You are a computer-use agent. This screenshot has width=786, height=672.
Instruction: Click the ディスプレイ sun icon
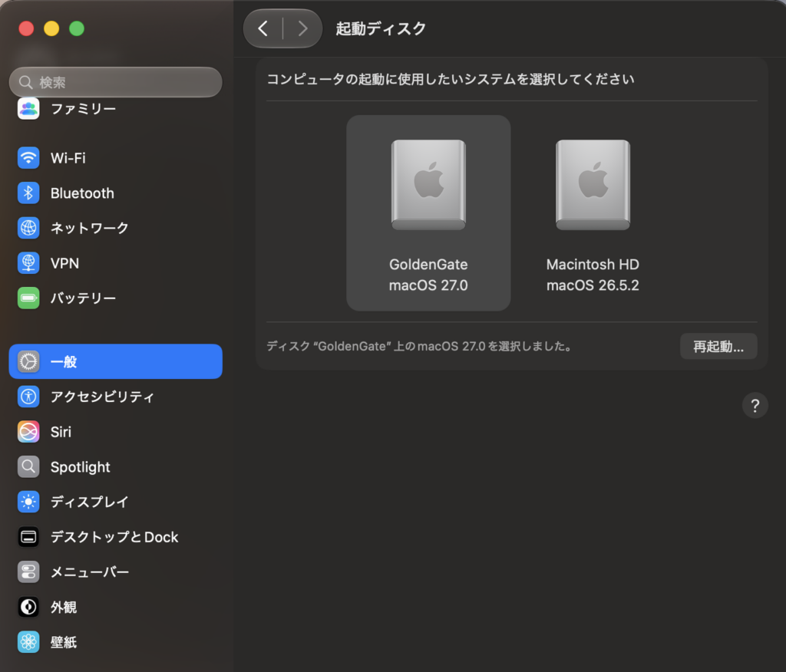(28, 502)
